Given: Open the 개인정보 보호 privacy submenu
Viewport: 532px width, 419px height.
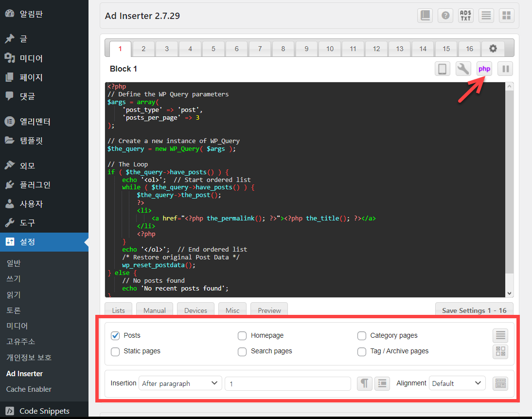Looking at the screenshot, I should click(29, 357).
